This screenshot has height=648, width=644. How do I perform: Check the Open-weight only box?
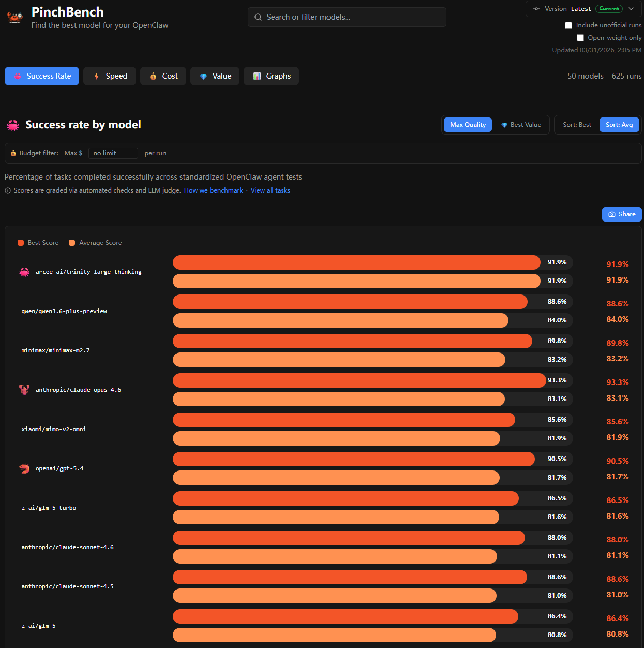[580, 38]
